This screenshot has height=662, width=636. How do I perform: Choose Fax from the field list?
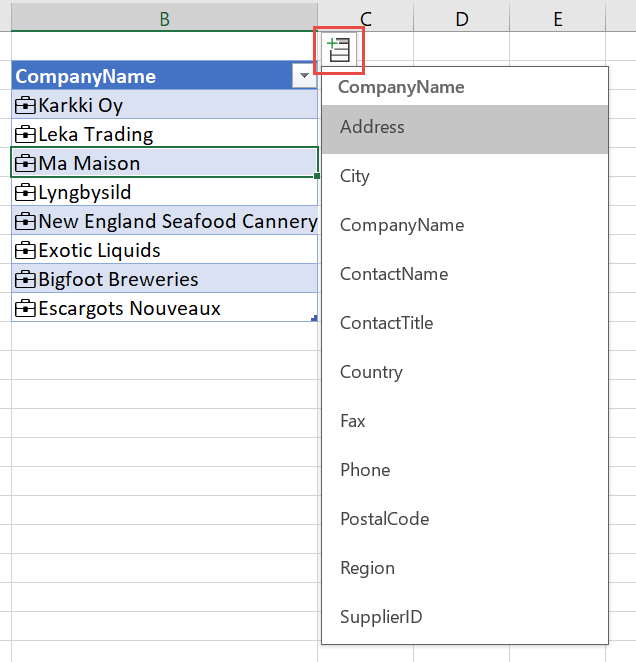pyautogui.click(x=465, y=421)
